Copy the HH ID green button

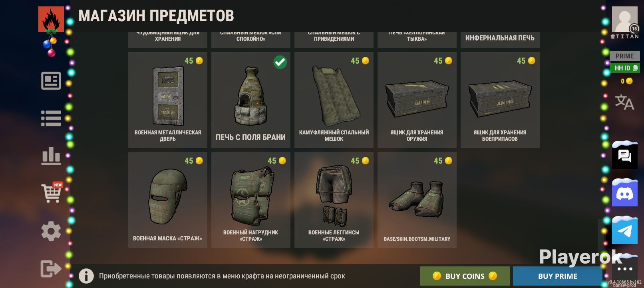click(625, 68)
